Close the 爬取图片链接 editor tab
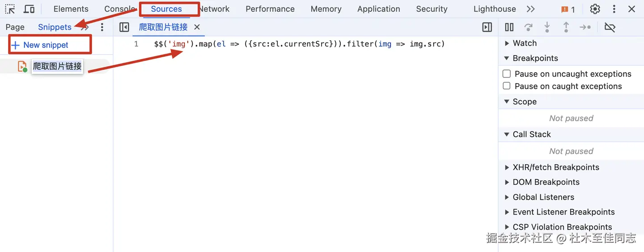Screen dimensions: 644x252 197,27
